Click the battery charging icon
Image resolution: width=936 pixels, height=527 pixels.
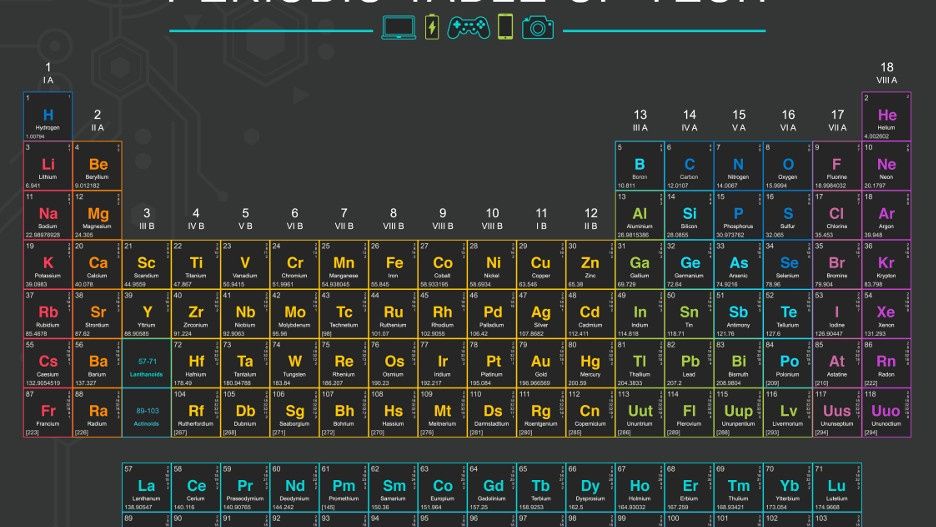point(432,27)
